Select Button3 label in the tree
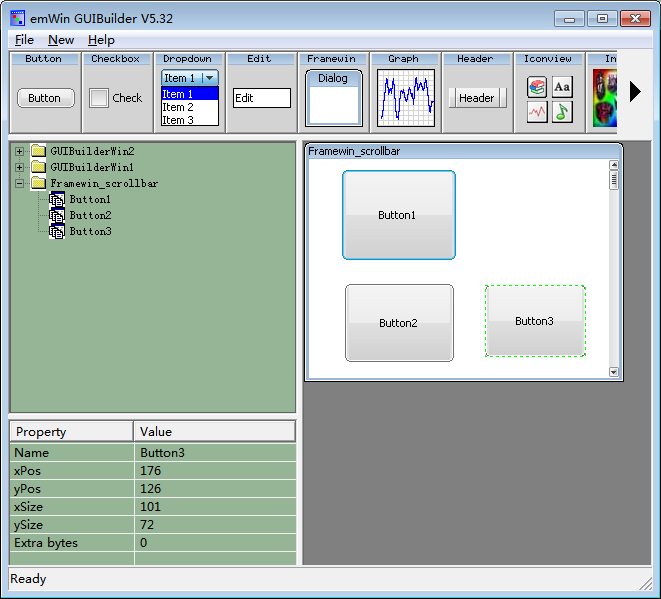661x599 pixels. pyautogui.click(x=90, y=231)
